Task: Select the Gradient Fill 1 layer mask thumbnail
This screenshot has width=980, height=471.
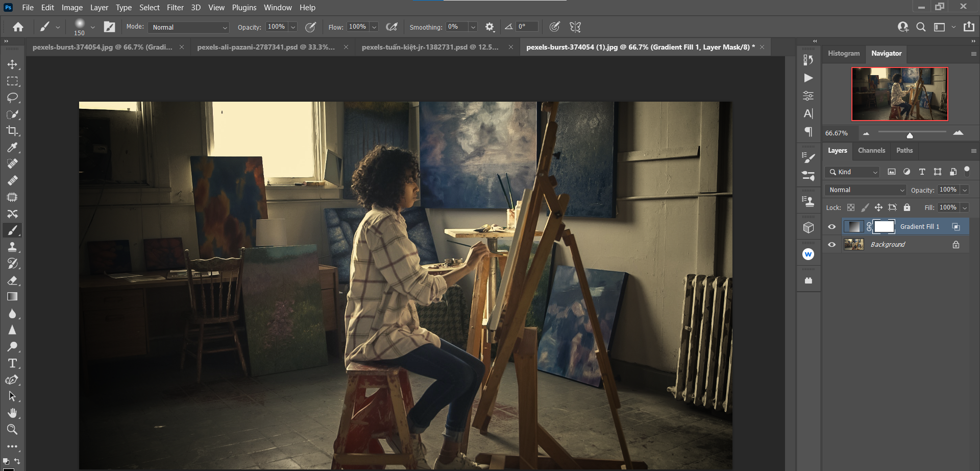Action: (884, 227)
